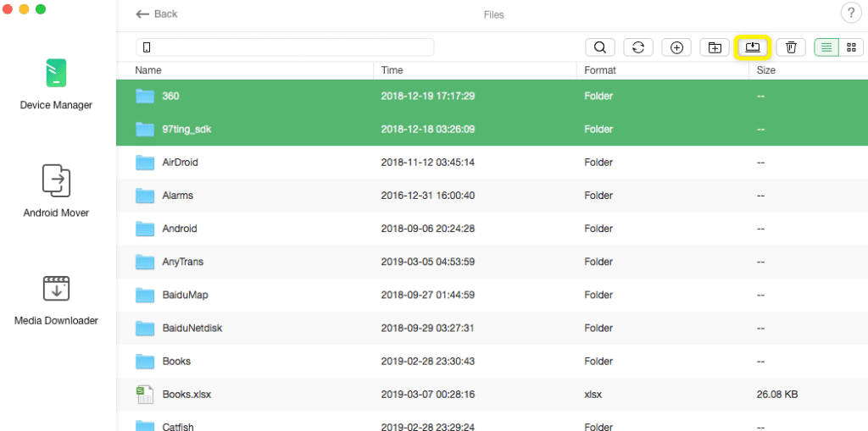Click the 26.08 KB size cell
The image size is (868, 431).
[776, 395]
